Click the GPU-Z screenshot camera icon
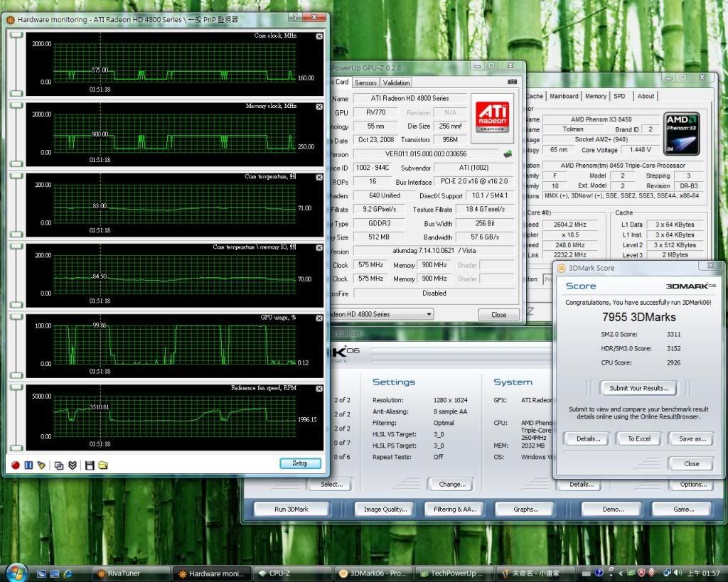The image size is (728, 582). pyautogui.click(x=512, y=82)
